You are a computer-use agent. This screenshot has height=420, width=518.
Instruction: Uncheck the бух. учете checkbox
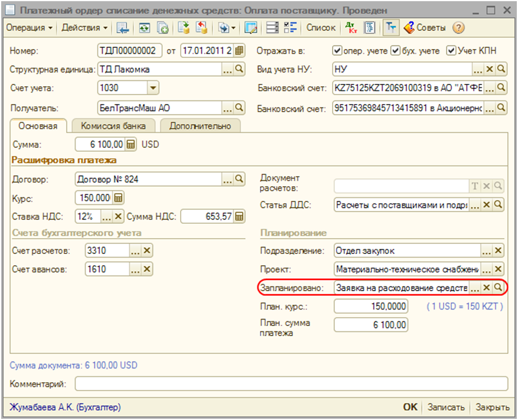(x=396, y=51)
